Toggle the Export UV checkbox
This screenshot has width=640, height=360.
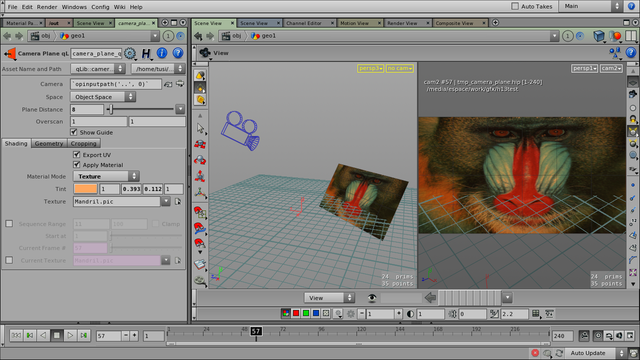tap(76, 155)
